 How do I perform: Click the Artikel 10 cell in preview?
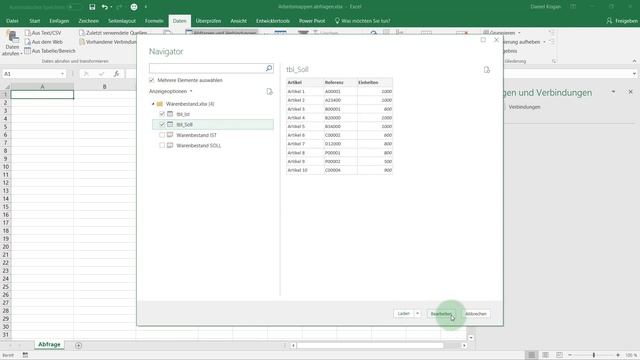(305, 170)
